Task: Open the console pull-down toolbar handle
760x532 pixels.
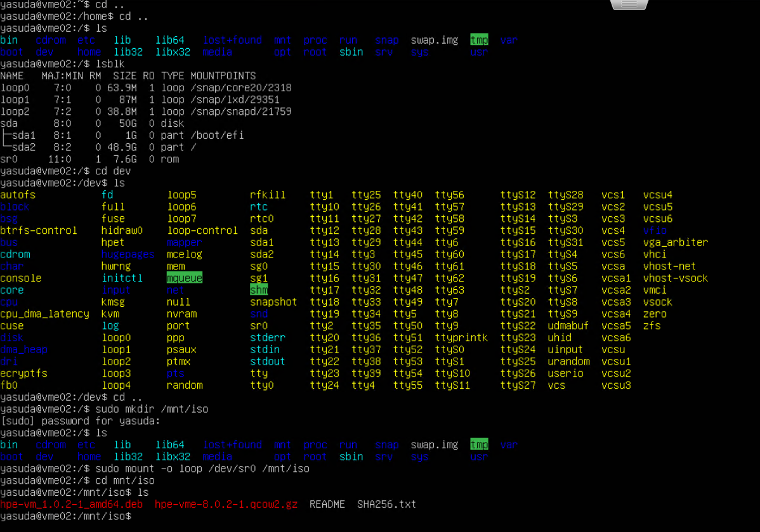Action: pos(629,4)
